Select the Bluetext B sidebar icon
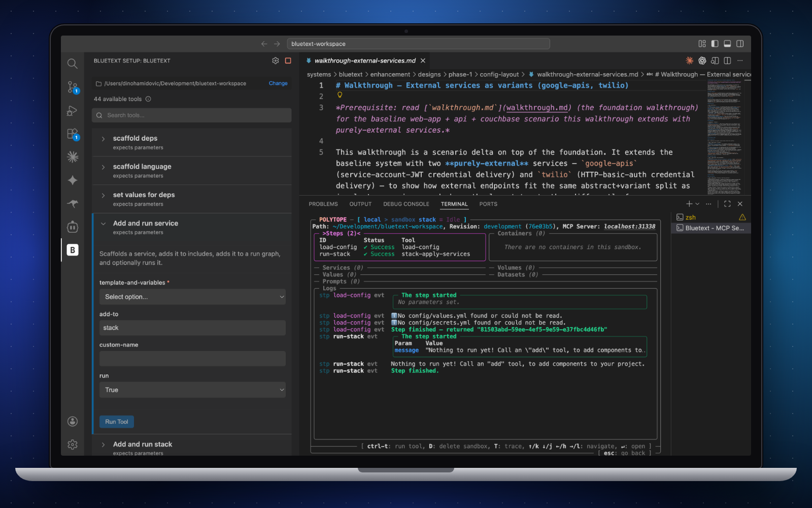The height and width of the screenshot is (508, 812). click(73, 250)
